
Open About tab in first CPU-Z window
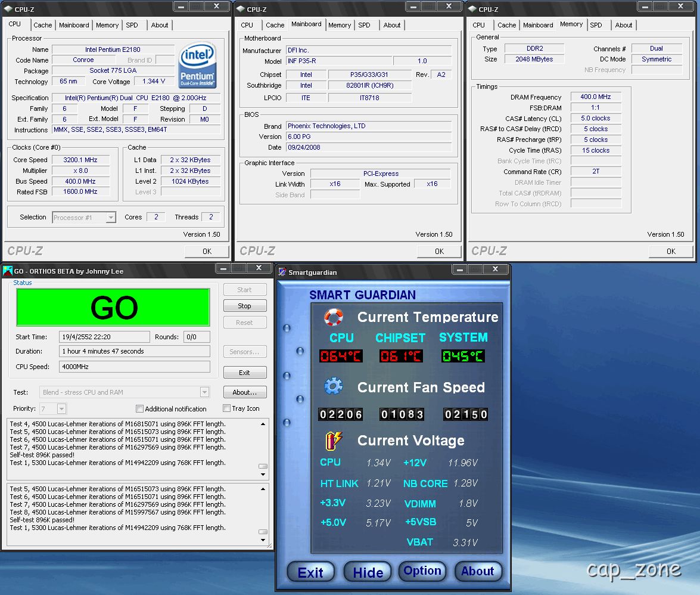tap(160, 25)
